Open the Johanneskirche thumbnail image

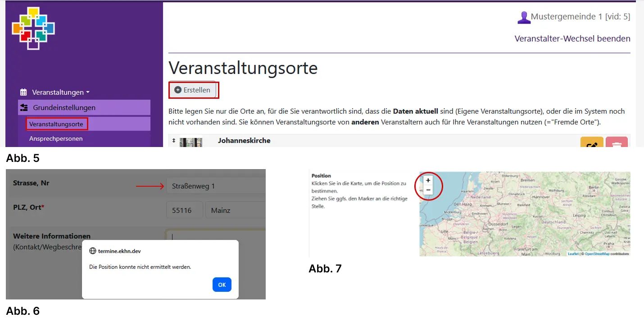[191, 143]
